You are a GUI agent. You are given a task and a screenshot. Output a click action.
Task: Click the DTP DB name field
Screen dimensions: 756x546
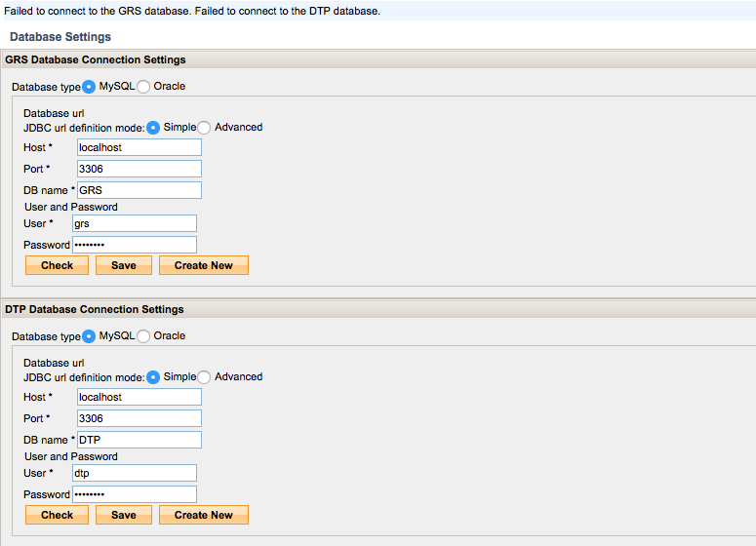[x=139, y=440]
